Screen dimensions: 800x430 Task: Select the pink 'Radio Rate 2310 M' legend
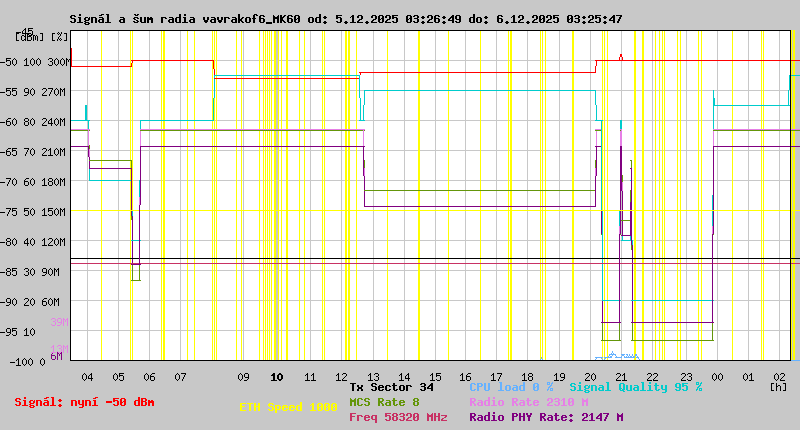[528, 402]
